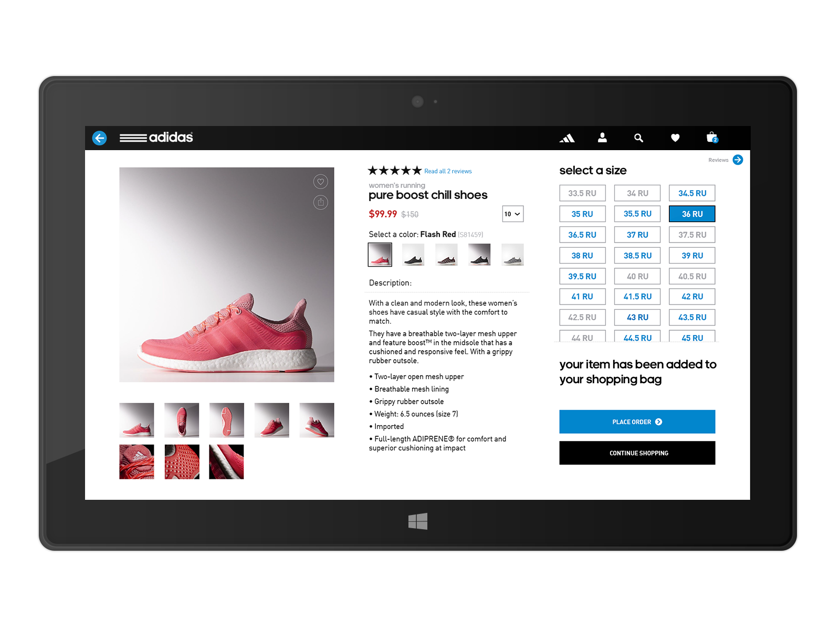Image resolution: width=840 pixels, height=630 pixels.
Task: Open wishlist via the header heart icon
Action: pyautogui.click(x=675, y=138)
